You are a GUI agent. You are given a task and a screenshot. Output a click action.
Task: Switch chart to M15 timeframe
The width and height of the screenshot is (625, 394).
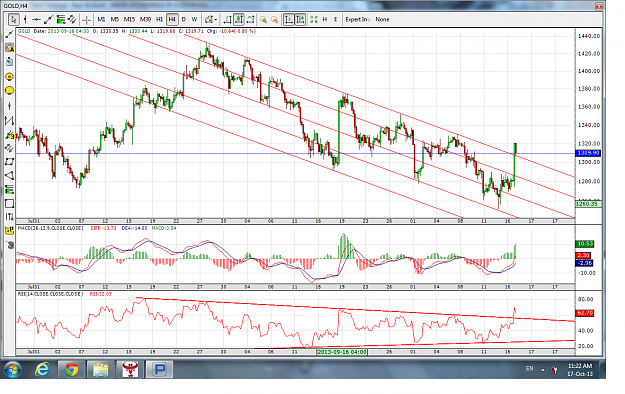[x=129, y=19]
